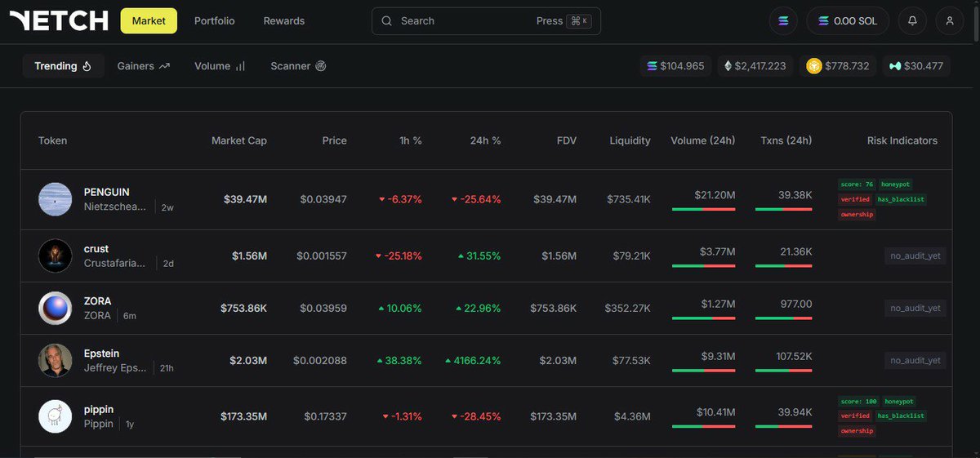
Task: Sort by Market Cap column
Action: coord(239,140)
